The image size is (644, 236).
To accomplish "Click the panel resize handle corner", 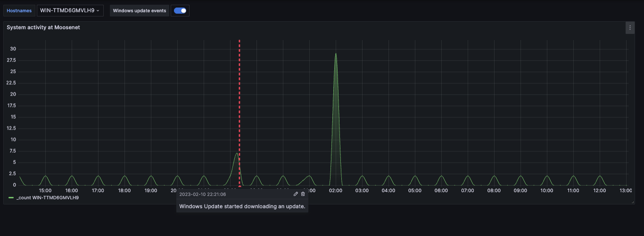I will tap(633, 202).
